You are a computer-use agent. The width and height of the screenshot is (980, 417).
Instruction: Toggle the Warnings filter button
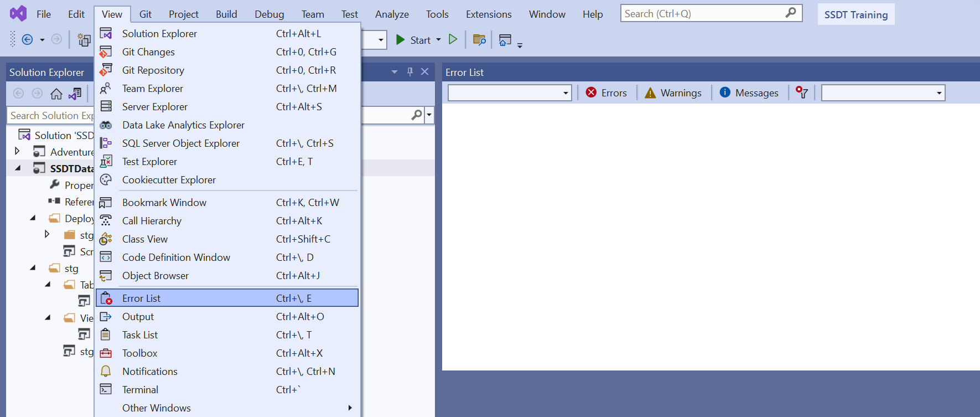coord(673,92)
